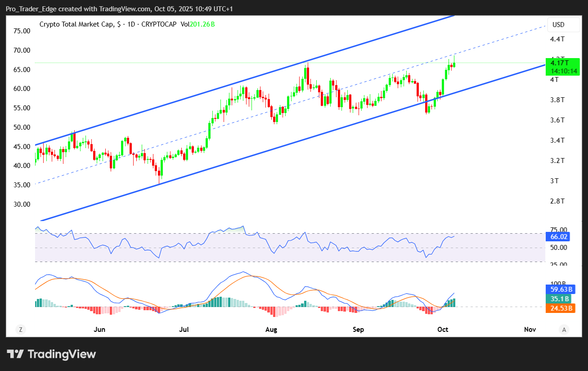
Task: Click the Oct label on time axis
Action: point(443,330)
